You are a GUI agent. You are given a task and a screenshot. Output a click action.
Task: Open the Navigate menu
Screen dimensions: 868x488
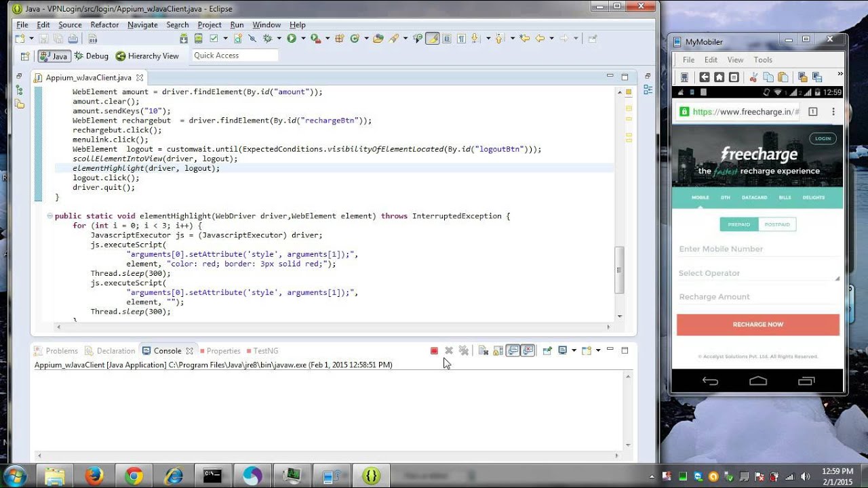(x=142, y=24)
